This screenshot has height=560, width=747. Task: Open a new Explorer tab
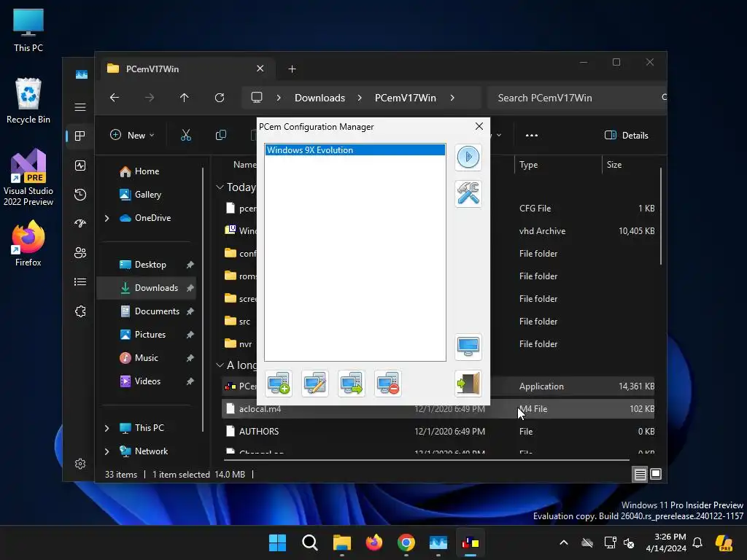[x=292, y=69]
